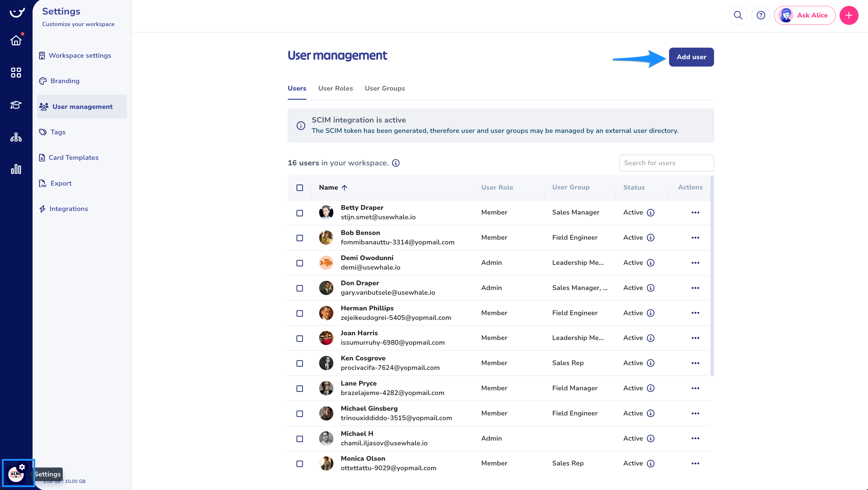This screenshot has height=490, width=868.
Task: Click the Add user button
Action: click(691, 57)
